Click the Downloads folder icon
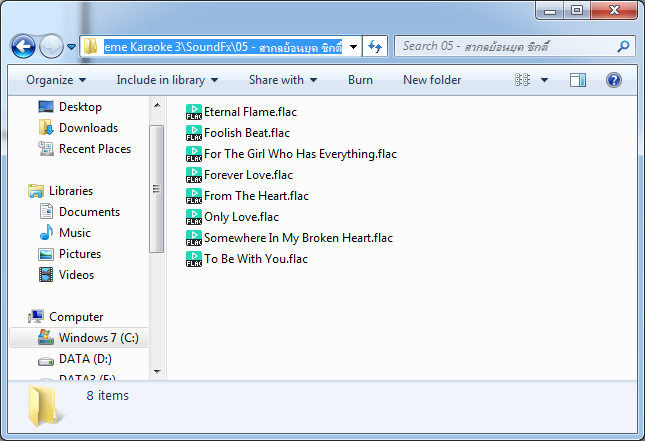 pos(46,128)
